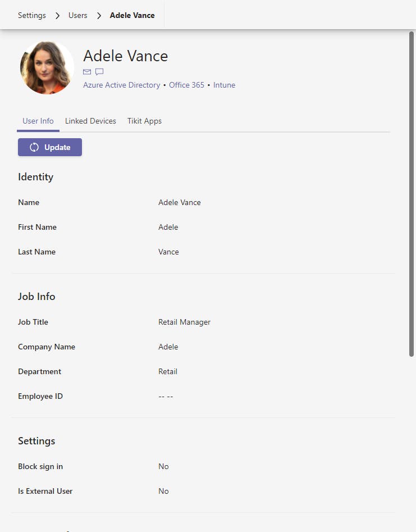Open chat via the speech bubble icon
The image size is (416, 532).
(99, 71)
